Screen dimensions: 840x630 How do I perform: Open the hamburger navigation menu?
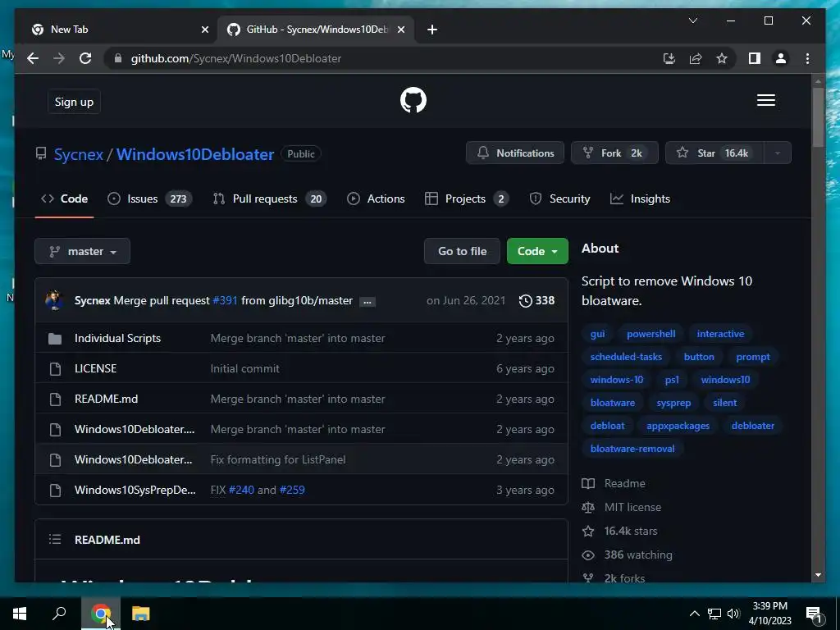(765, 100)
